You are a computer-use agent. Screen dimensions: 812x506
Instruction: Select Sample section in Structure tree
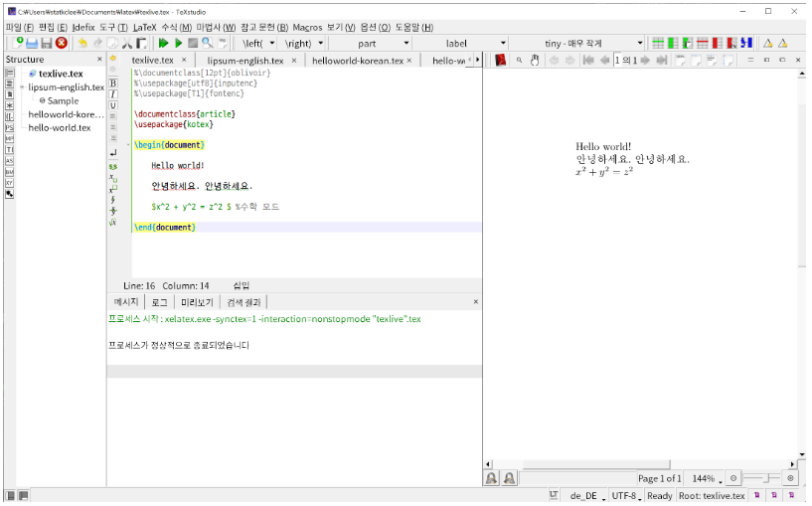tap(63, 100)
